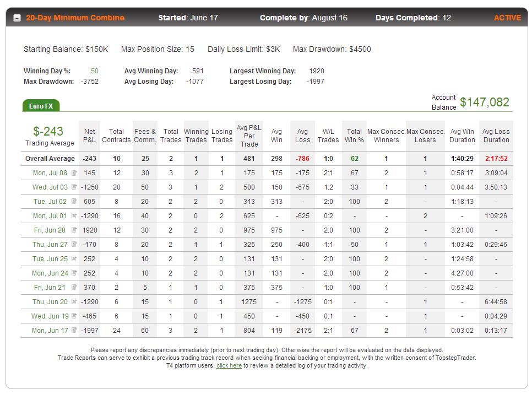Click the Avg Loss column header
The height and width of the screenshot is (394, 532).
302,136
